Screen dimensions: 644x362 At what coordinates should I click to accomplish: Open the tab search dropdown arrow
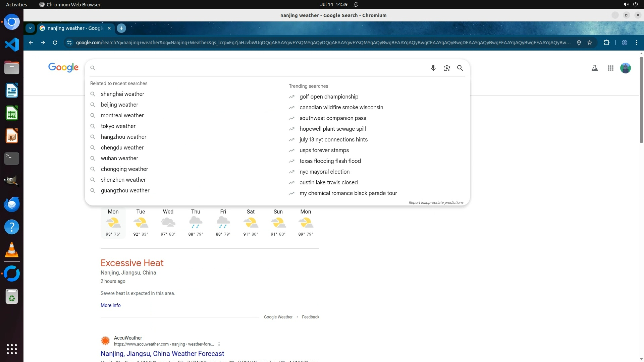click(30, 28)
